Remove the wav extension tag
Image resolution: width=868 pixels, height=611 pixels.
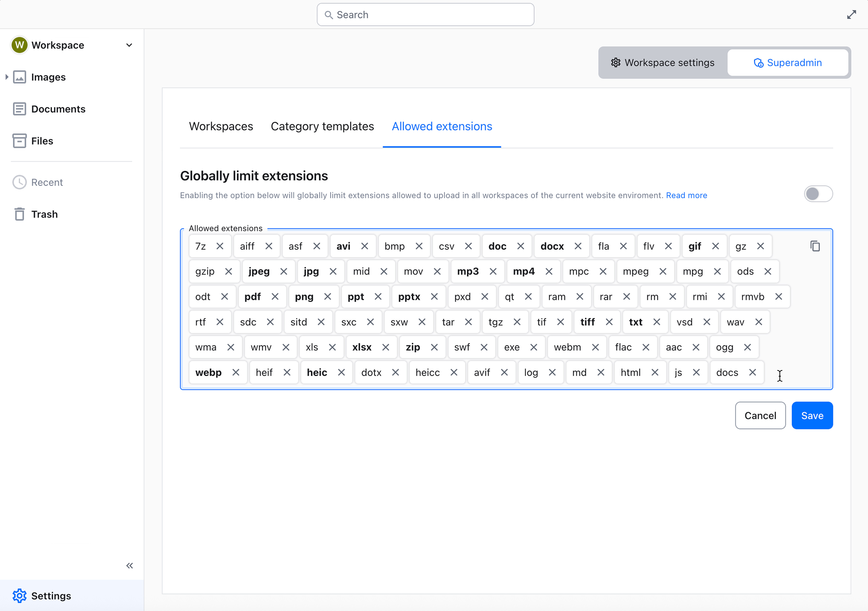[x=758, y=322]
